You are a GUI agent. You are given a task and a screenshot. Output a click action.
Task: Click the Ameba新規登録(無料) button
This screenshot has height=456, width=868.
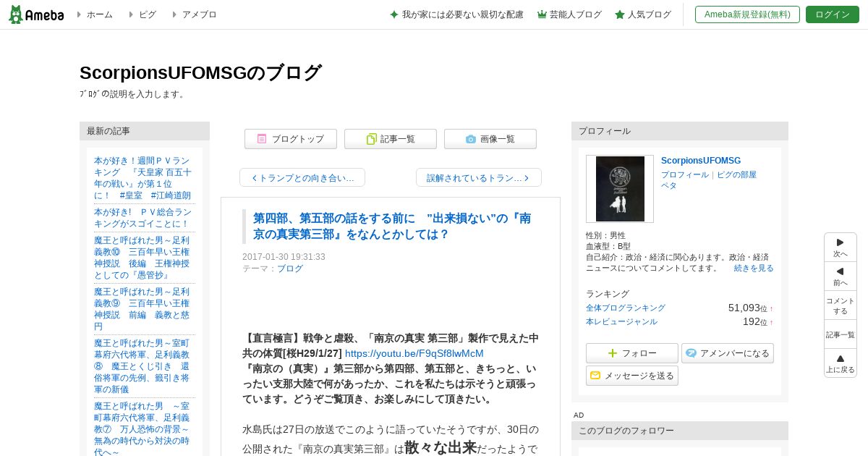(x=747, y=14)
